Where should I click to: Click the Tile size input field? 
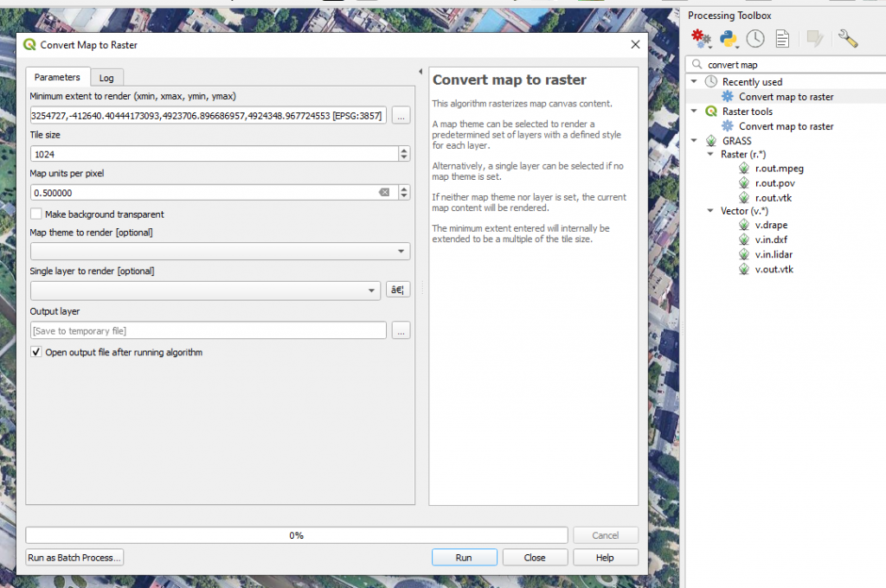215,154
